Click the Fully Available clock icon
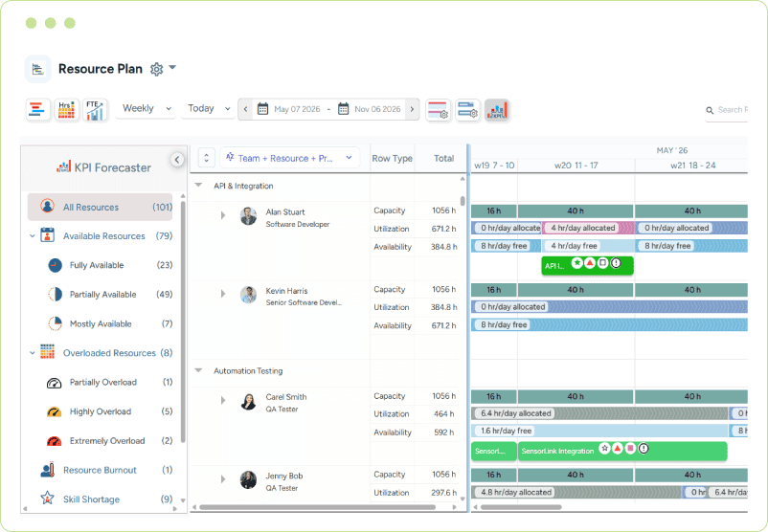The height and width of the screenshot is (532, 768). tap(55, 265)
